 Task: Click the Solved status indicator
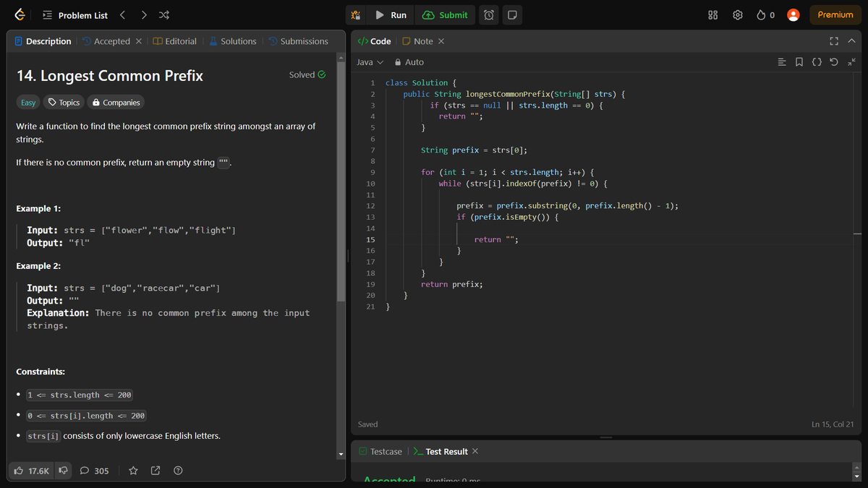click(307, 74)
